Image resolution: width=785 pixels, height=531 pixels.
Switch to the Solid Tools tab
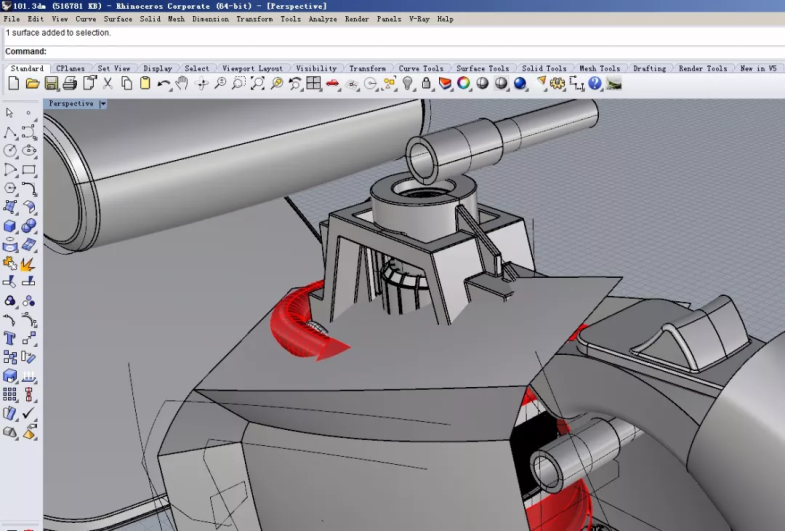[544, 69]
